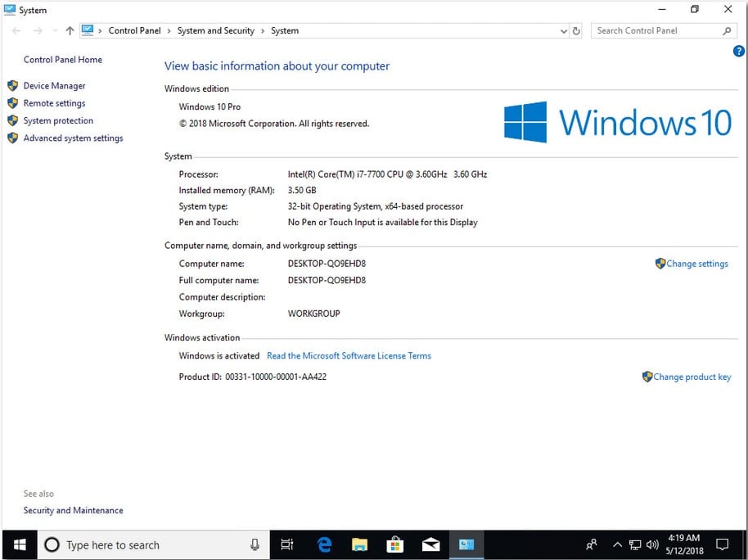Expand chevron after Control Panel breadcrumb
Screen dimensions: 748x560
pyautogui.click(x=169, y=31)
